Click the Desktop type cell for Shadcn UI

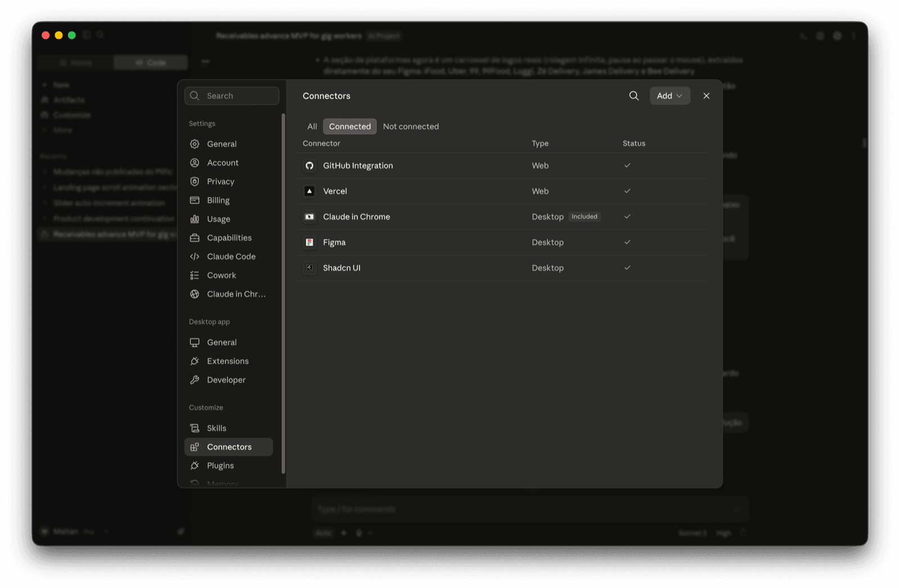547,268
